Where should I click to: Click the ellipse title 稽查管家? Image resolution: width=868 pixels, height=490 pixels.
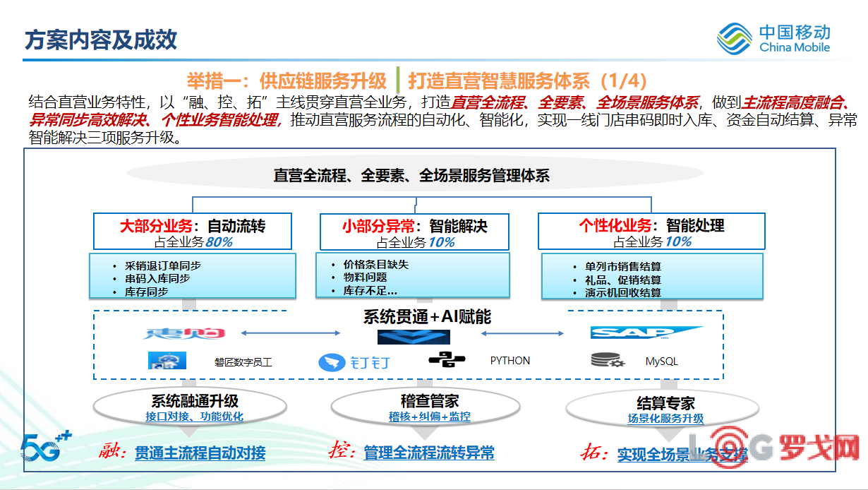coord(429,402)
